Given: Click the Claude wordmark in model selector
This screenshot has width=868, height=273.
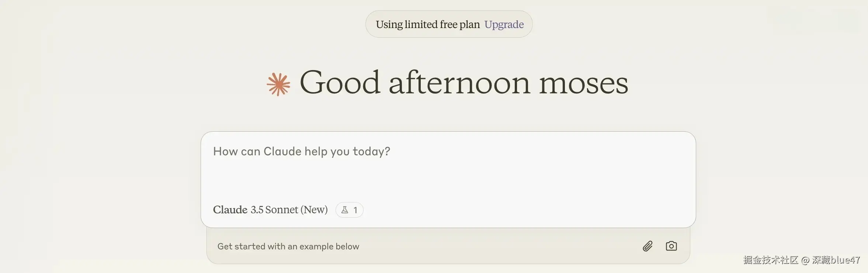Looking at the screenshot, I should tap(230, 210).
